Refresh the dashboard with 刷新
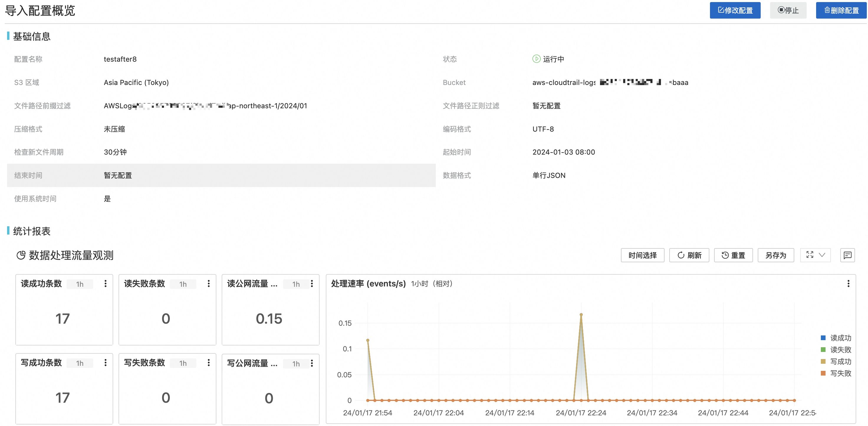This screenshot has width=868, height=426. coord(689,255)
